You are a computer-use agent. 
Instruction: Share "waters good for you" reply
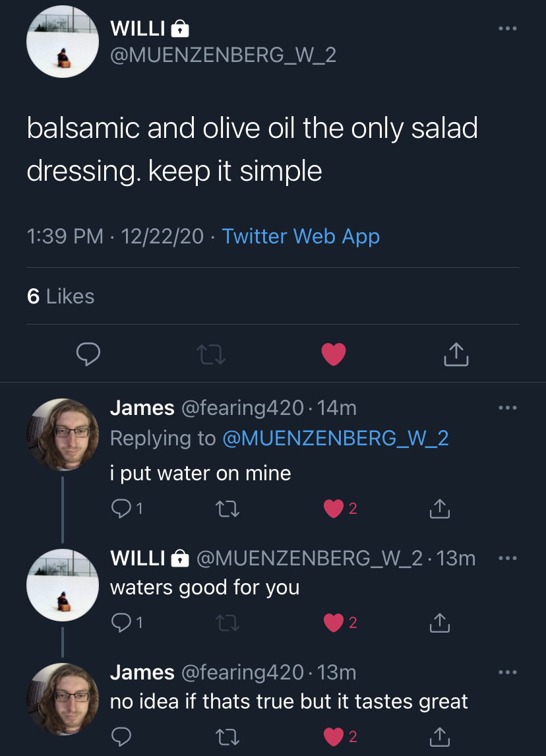click(439, 622)
